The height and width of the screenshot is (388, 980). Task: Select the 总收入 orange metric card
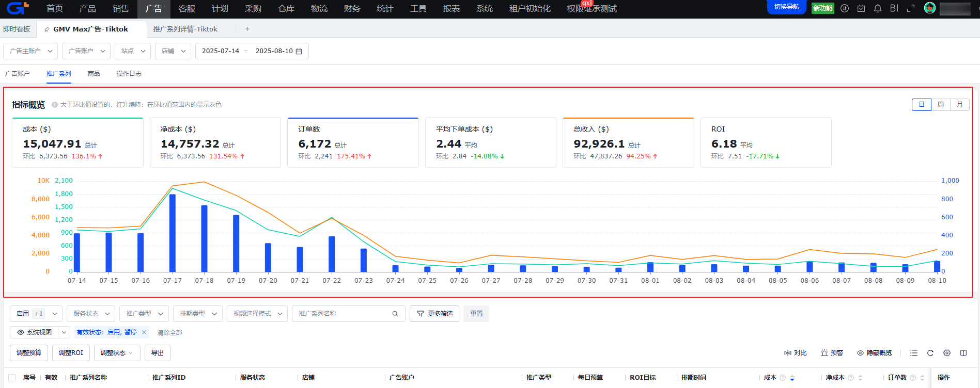[628, 142]
